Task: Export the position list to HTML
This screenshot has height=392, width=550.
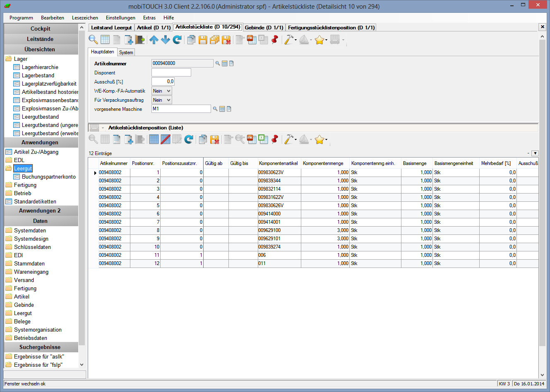Action: pos(252,139)
